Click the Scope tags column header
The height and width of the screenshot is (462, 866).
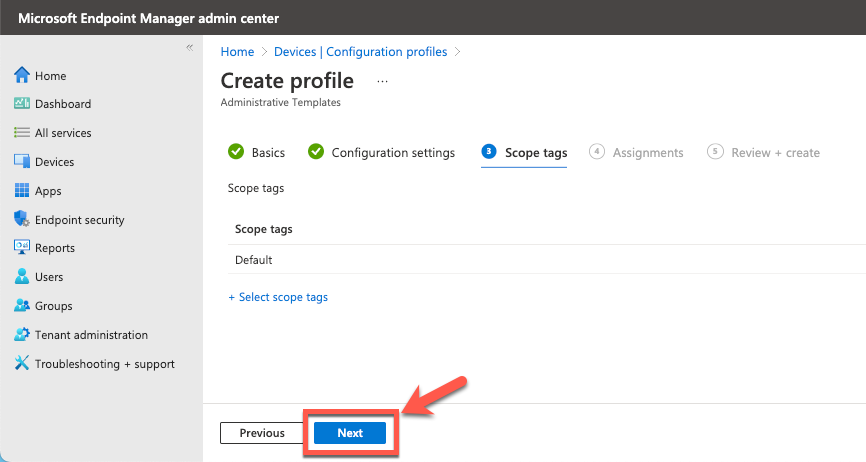pos(263,229)
